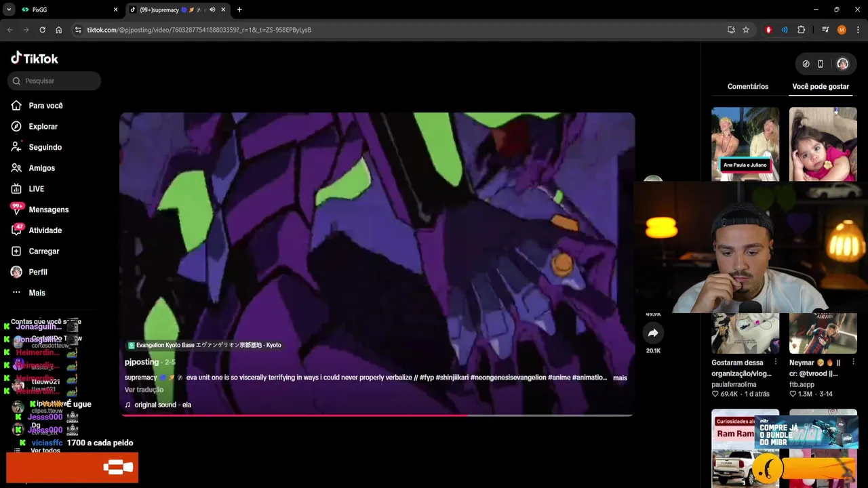The height and width of the screenshot is (488, 868).
Task: Open blue sound waves extension icon
Action: pyautogui.click(x=785, y=30)
